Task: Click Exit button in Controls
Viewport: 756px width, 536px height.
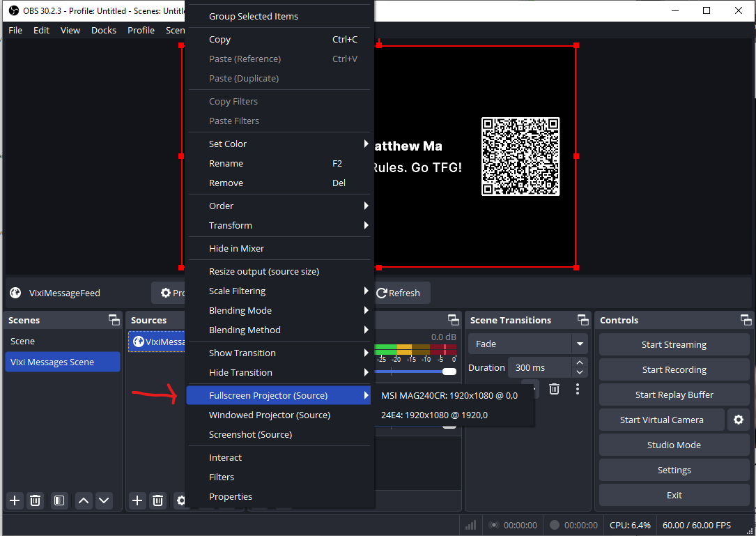Action: click(674, 495)
